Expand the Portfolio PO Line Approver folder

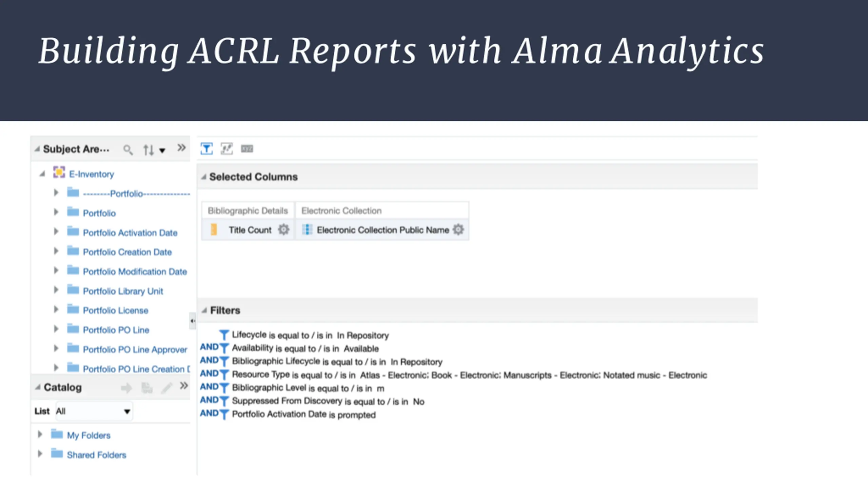[x=56, y=348]
